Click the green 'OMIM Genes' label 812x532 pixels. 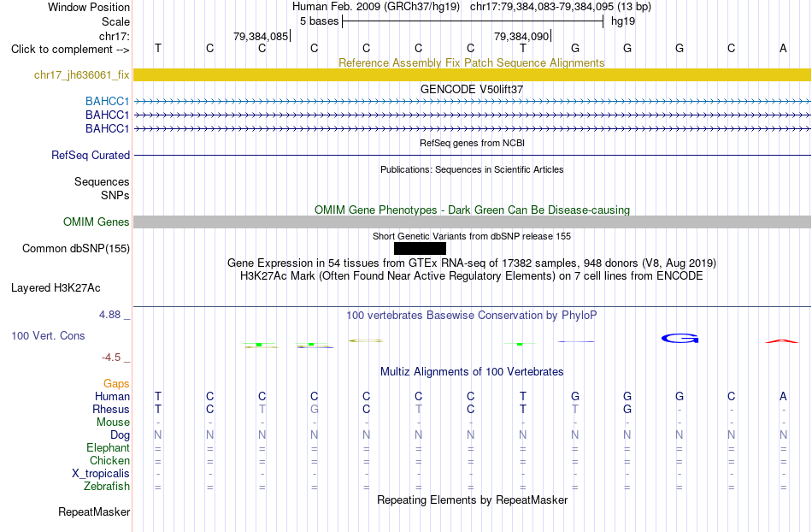coord(96,222)
